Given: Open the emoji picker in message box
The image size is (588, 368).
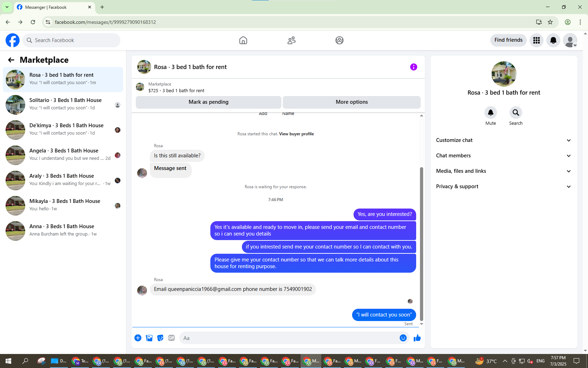Looking at the screenshot, I should tap(403, 338).
